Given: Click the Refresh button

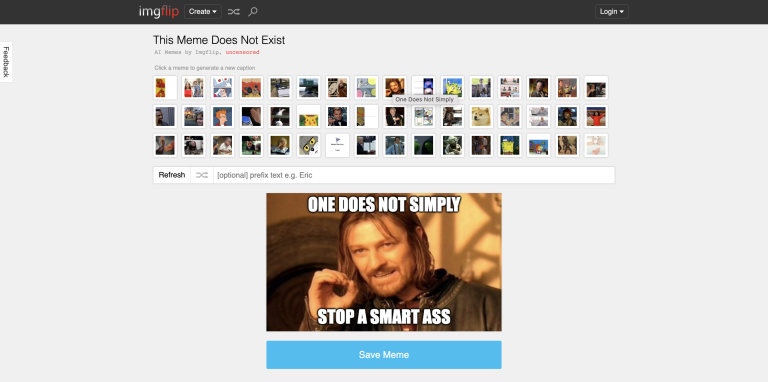Looking at the screenshot, I should point(172,175).
